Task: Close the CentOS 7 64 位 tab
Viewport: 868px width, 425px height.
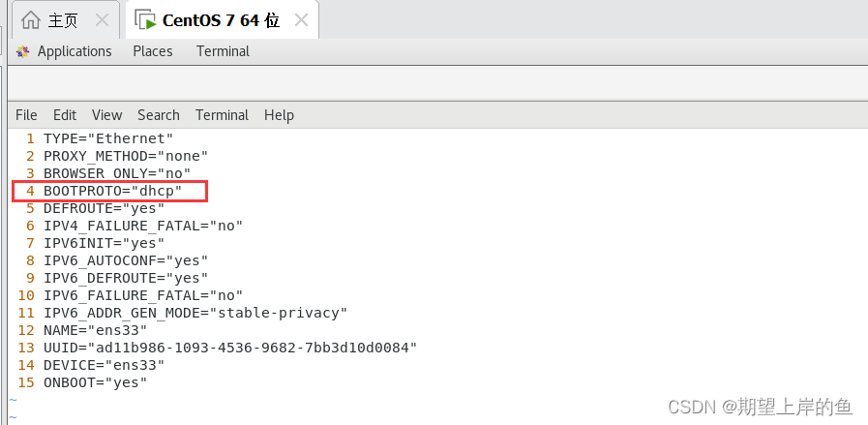Action: pos(301,20)
